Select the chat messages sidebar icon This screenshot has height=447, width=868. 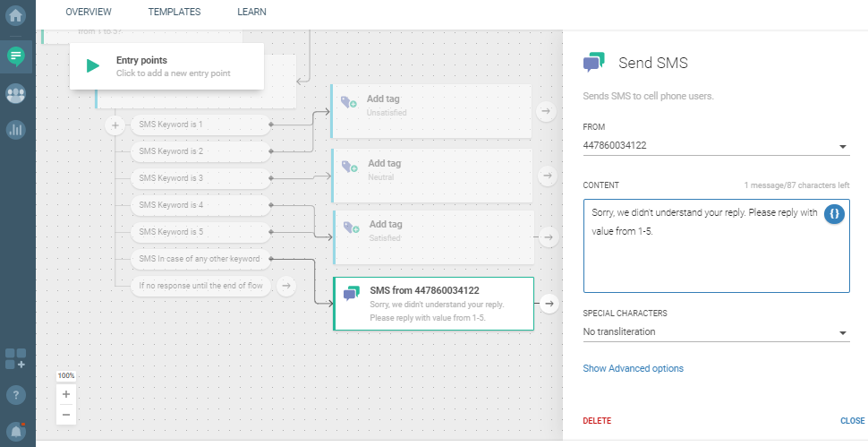[17, 56]
